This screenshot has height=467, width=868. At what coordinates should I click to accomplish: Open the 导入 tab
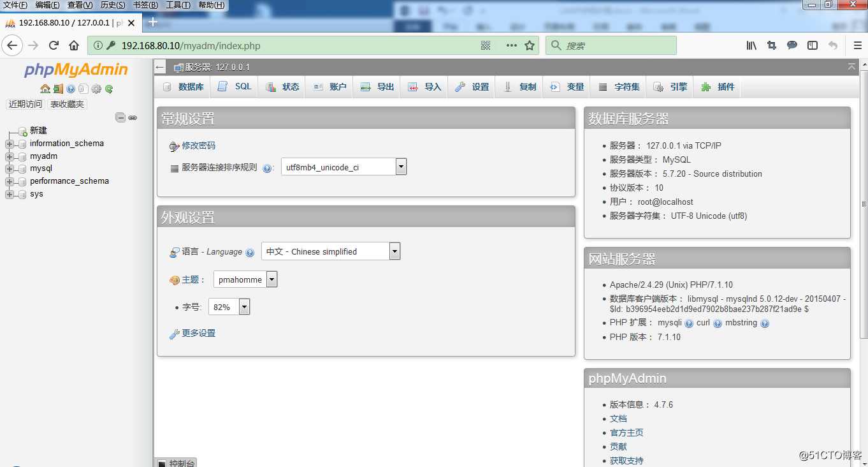pyautogui.click(x=425, y=87)
